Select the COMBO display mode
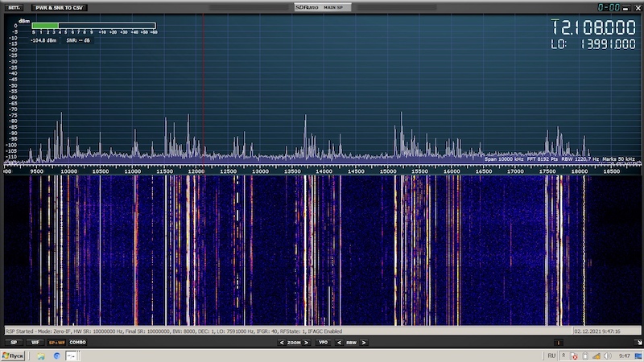This screenshot has width=644, height=362. tap(78, 343)
